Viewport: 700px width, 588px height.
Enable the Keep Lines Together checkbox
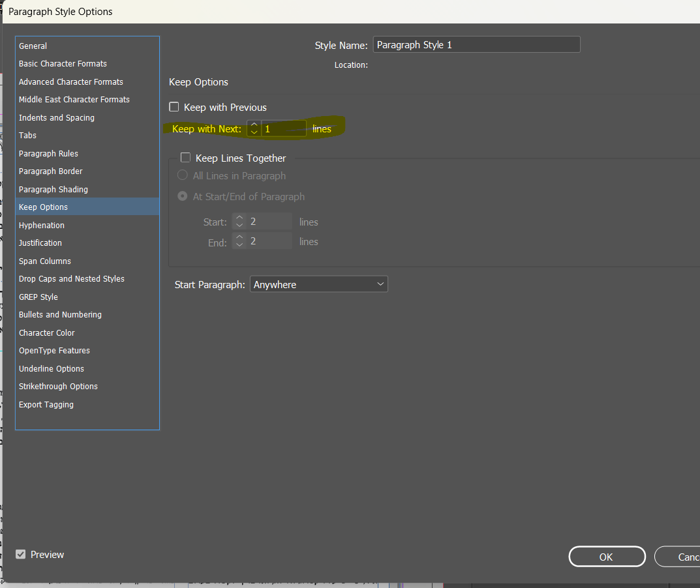[x=185, y=158]
